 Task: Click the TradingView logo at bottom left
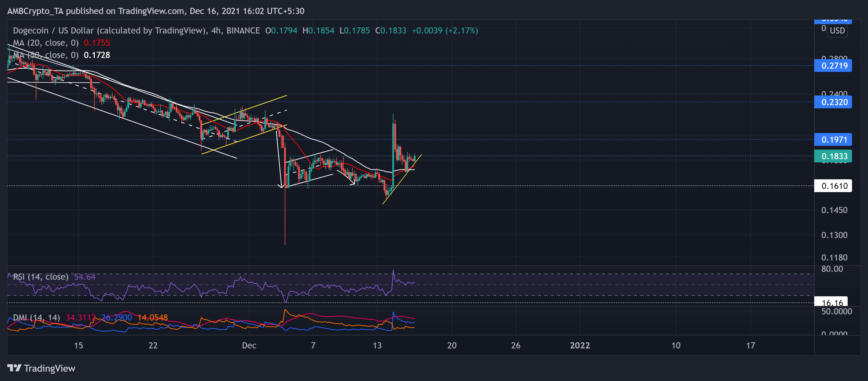pyautogui.click(x=41, y=368)
